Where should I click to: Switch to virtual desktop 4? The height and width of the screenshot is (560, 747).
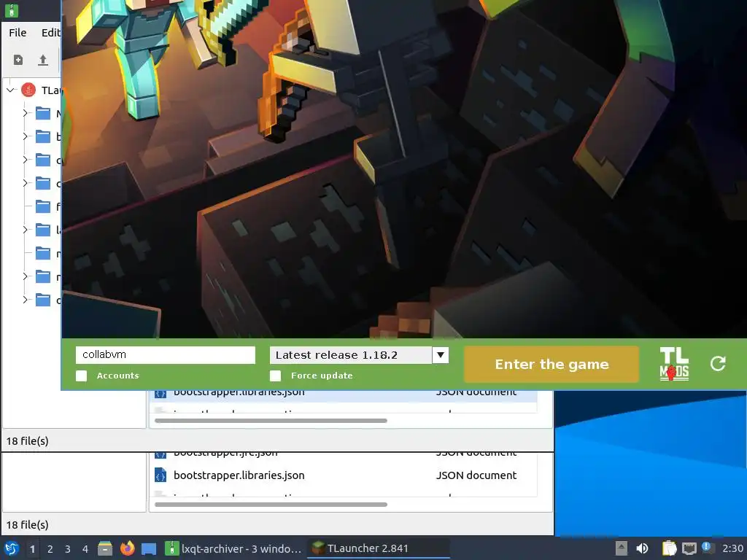tap(85, 548)
